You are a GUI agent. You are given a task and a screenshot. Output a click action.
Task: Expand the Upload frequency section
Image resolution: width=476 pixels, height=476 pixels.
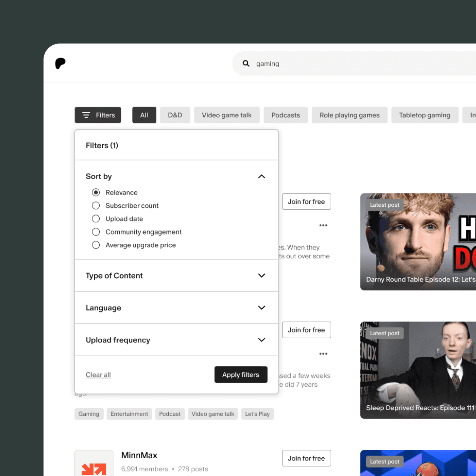261,340
